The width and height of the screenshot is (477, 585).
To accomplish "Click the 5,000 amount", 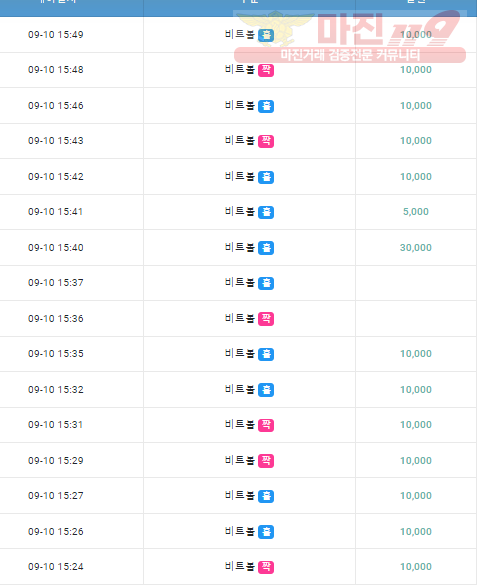I will (x=416, y=212).
